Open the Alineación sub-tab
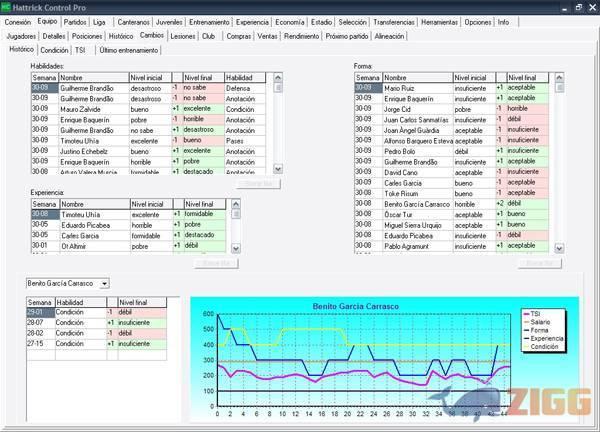 tap(389, 35)
